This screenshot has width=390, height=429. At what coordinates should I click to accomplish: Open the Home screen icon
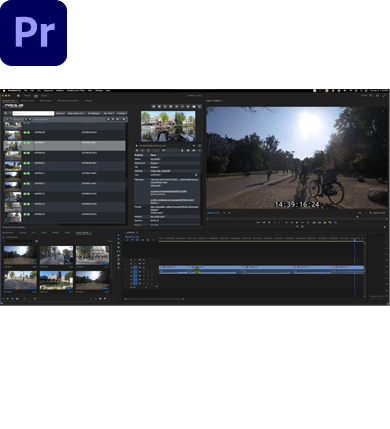(18, 96)
